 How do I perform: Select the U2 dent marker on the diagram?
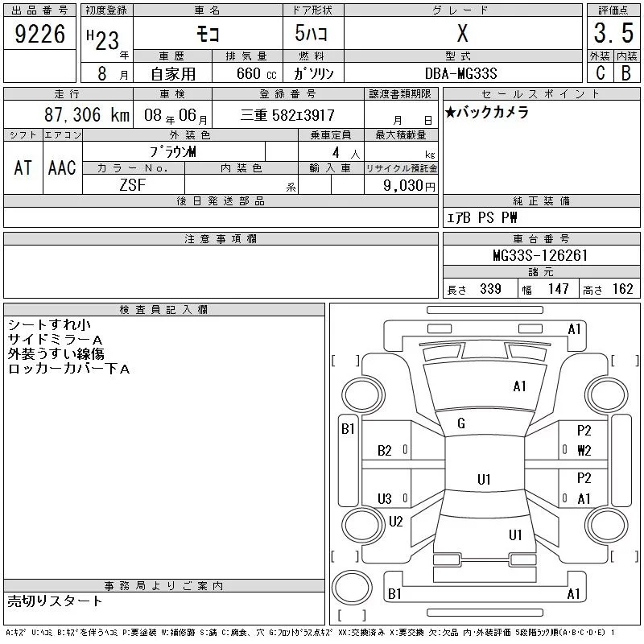tap(395, 522)
